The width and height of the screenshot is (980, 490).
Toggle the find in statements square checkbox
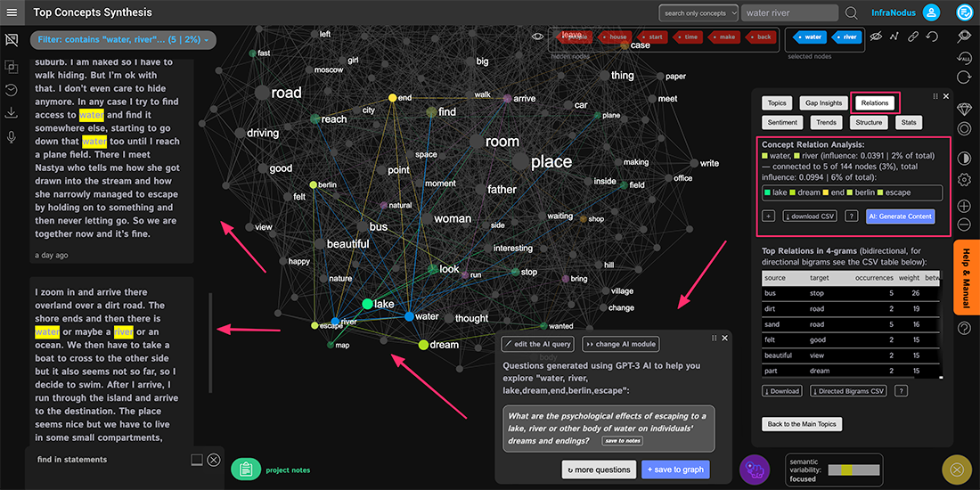[x=196, y=460]
